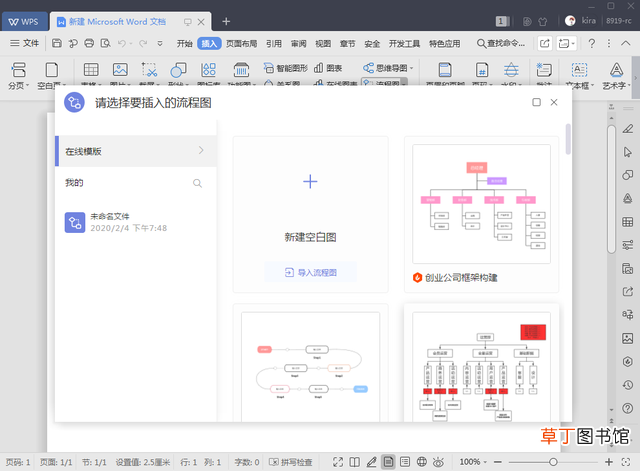Open the icon library tool
This screenshot has height=471, width=640.
pyautogui.click(x=209, y=70)
